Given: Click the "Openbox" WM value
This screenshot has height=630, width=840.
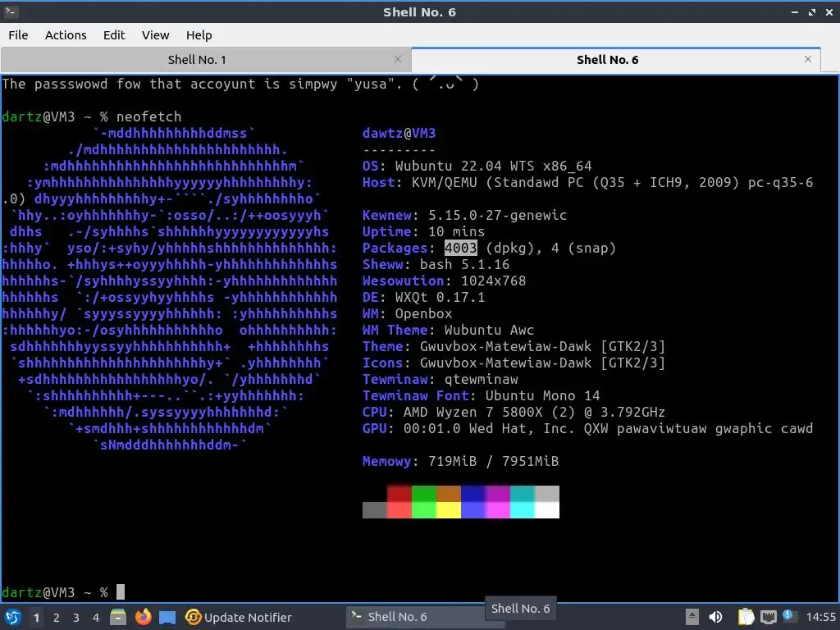Looking at the screenshot, I should (424, 314).
